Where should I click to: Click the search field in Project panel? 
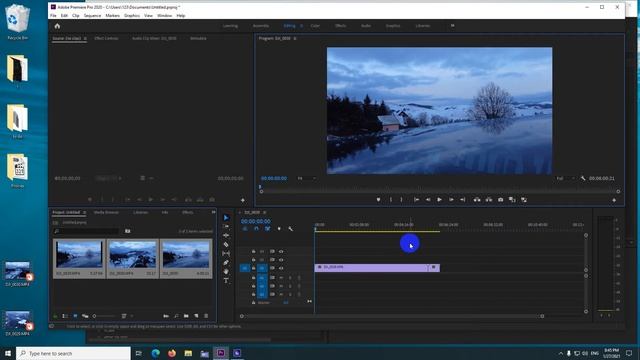(x=87, y=231)
